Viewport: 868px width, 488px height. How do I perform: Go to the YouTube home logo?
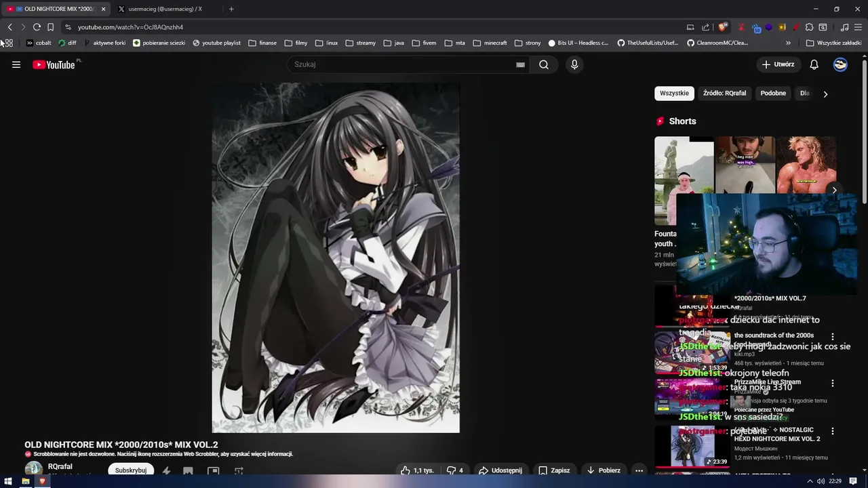(54, 64)
